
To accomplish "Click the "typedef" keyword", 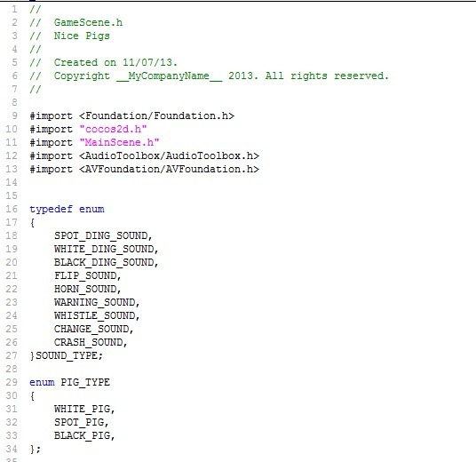I will click(51, 210).
